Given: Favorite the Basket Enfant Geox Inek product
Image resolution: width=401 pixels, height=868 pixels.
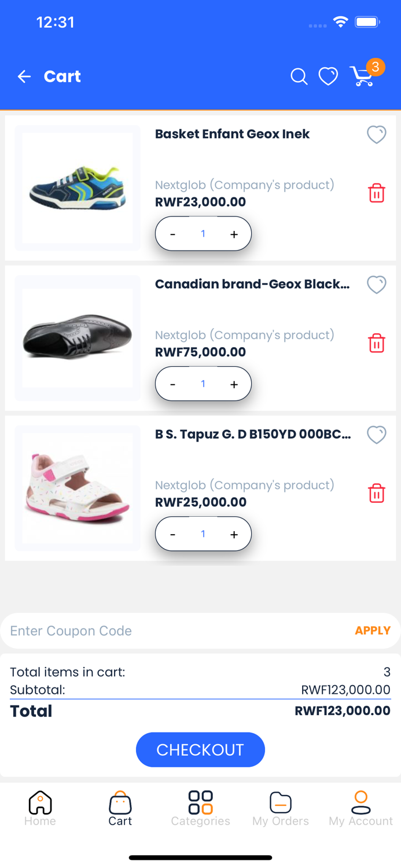Looking at the screenshot, I should 377,134.
